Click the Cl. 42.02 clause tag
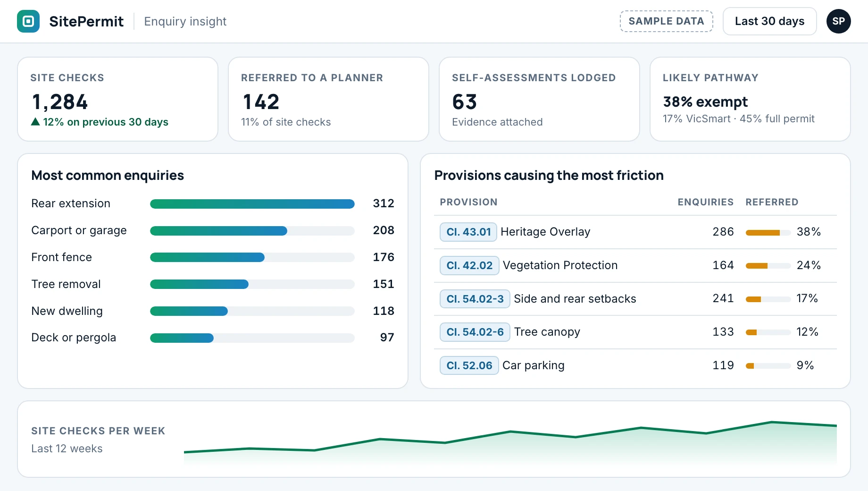The width and height of the screenshot is (868, 491). pyautogui.click(x=469, y=265)
